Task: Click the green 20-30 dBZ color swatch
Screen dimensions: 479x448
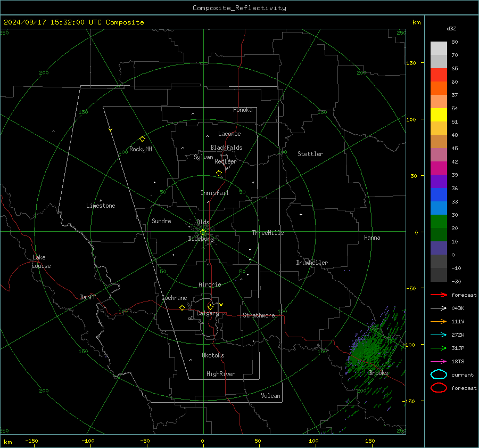Action: [439, 222]
